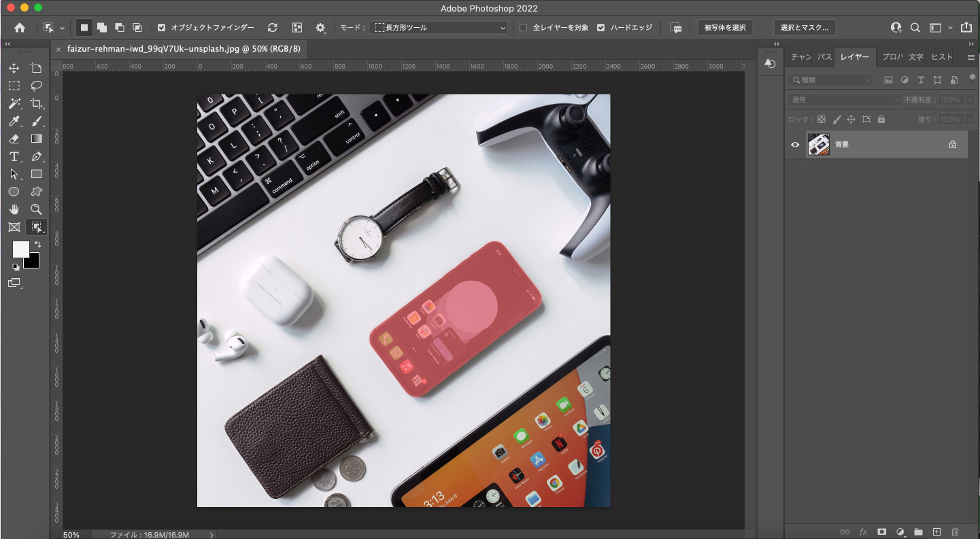Choose the Add to Selection mode button
The width and height of the screenshot is (980, 539).
click(x=102, y=28)
